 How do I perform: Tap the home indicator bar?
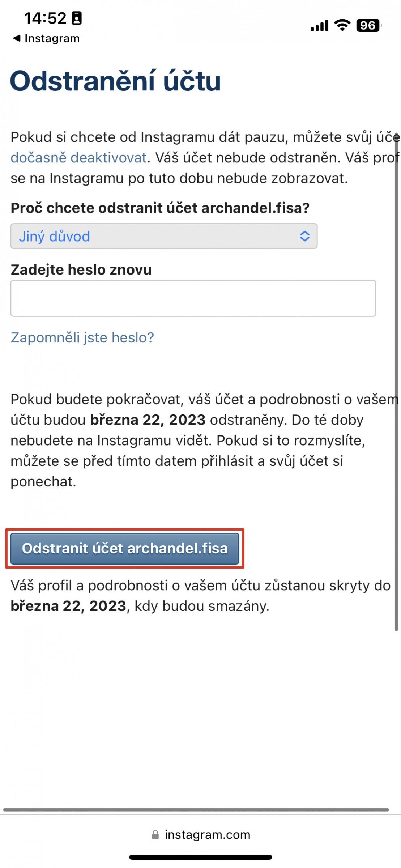[201, 857]
